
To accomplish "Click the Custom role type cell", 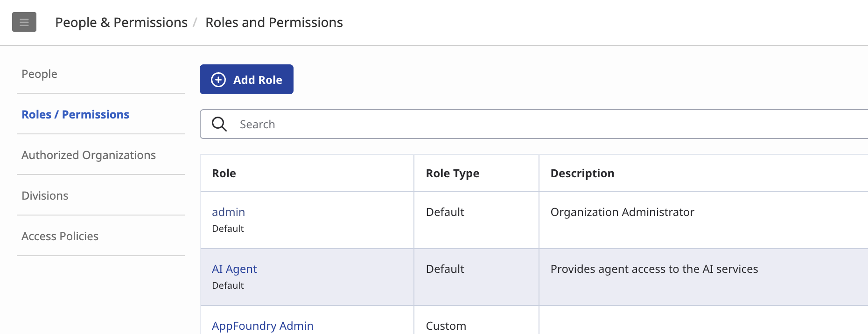I will pyautogui.click(x=446, y=326).
